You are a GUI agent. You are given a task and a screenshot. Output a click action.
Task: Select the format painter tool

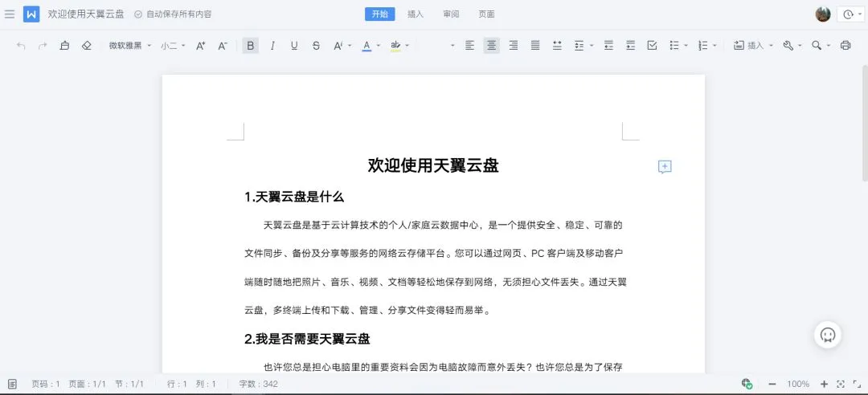pos(65,46)
